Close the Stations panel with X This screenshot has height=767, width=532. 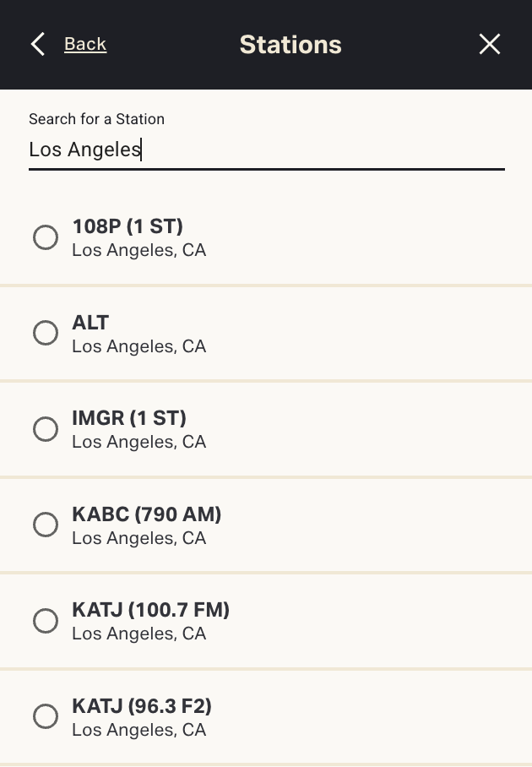pos(490,45)
